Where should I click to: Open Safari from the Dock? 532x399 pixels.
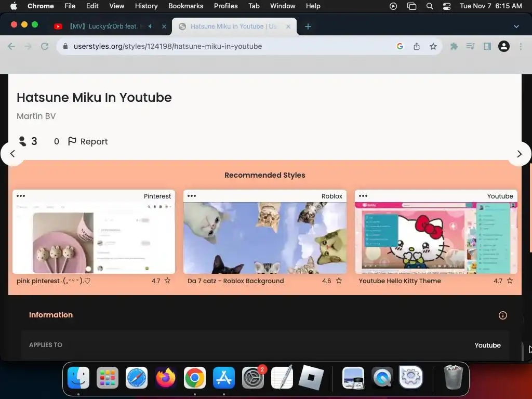coord(137,378)
